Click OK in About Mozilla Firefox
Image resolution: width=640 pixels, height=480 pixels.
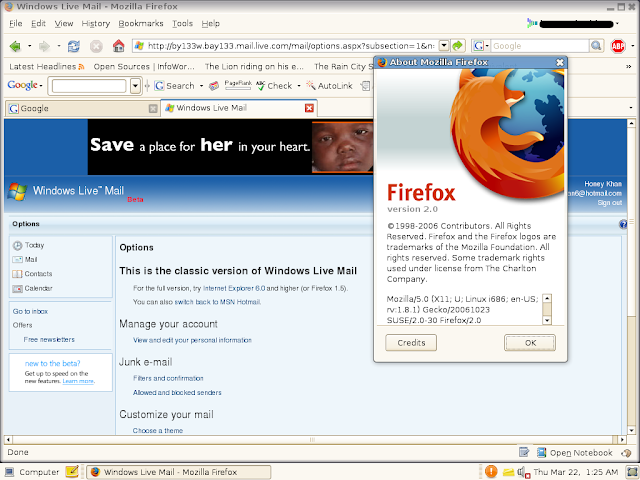(530, 343)
